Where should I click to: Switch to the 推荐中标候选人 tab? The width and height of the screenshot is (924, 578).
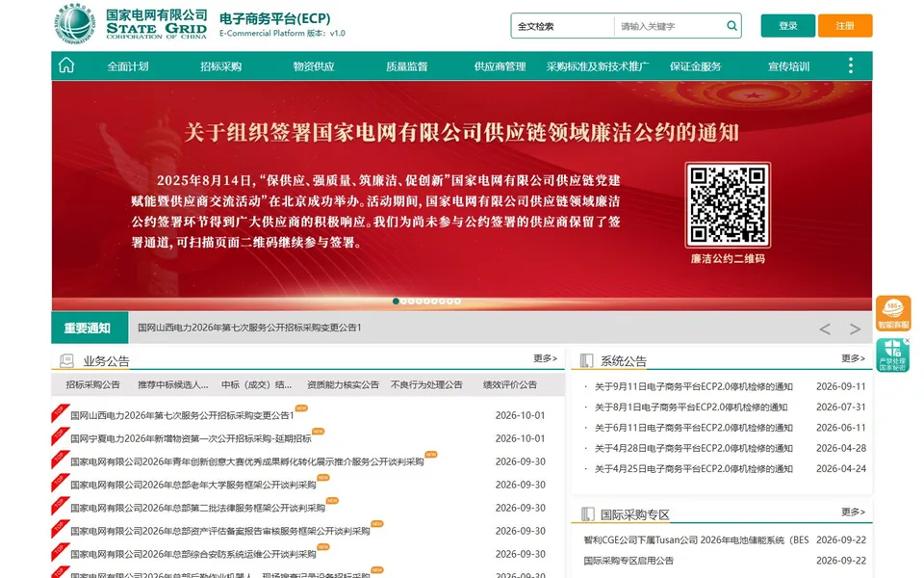click(x=172, y=384)
